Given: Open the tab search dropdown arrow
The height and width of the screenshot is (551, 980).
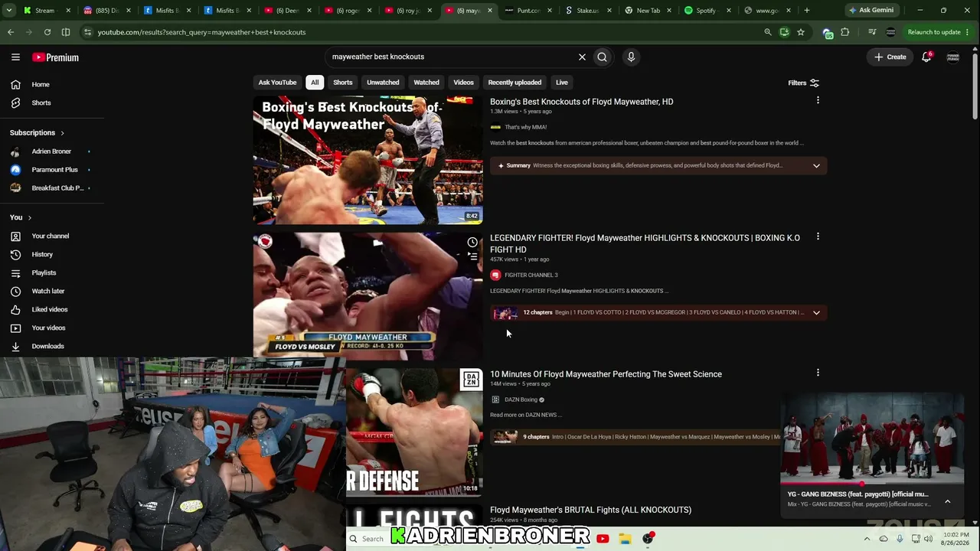Looking at the screenshot, I should [9, 11].
